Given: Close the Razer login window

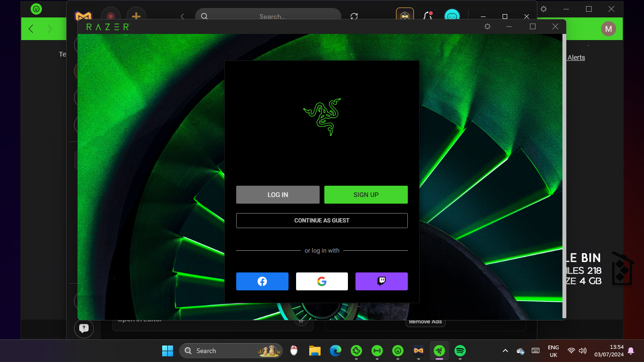Looking at the screenshot, I should point(555,26).
